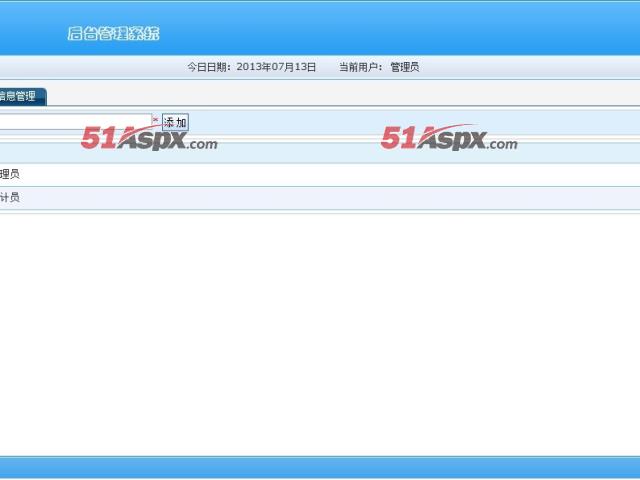The width and height of the screenshot is (640, 480).
Task: Select the 计员 table row
Action: click(x=320, y=198)
